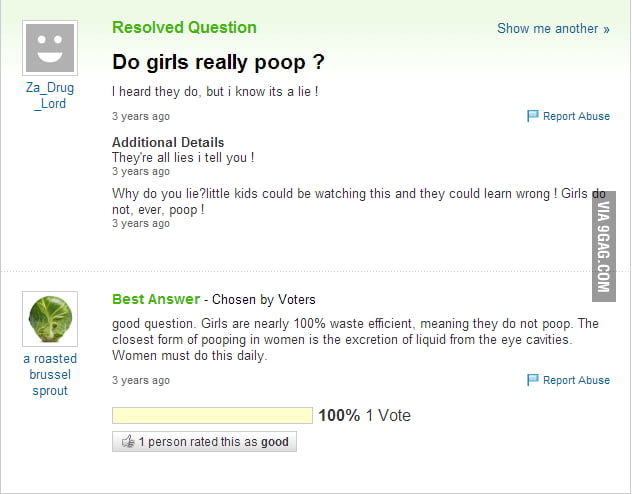Click the answer's '3 years ago' timestamp

(141, 380)
